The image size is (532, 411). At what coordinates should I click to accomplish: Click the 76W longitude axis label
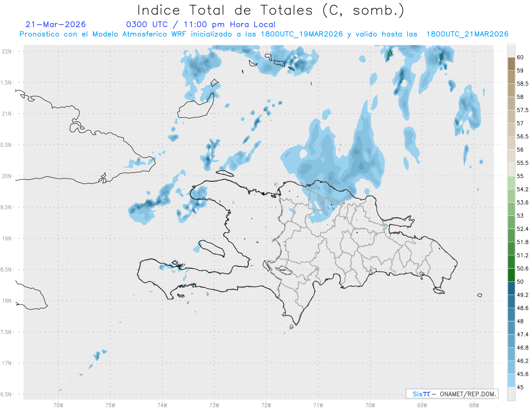click(x=58, y=405)
